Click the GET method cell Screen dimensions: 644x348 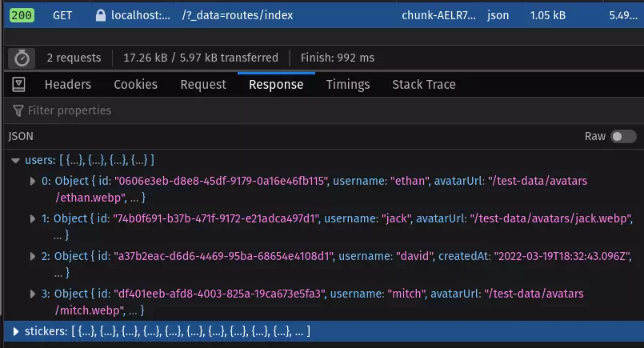62,16
